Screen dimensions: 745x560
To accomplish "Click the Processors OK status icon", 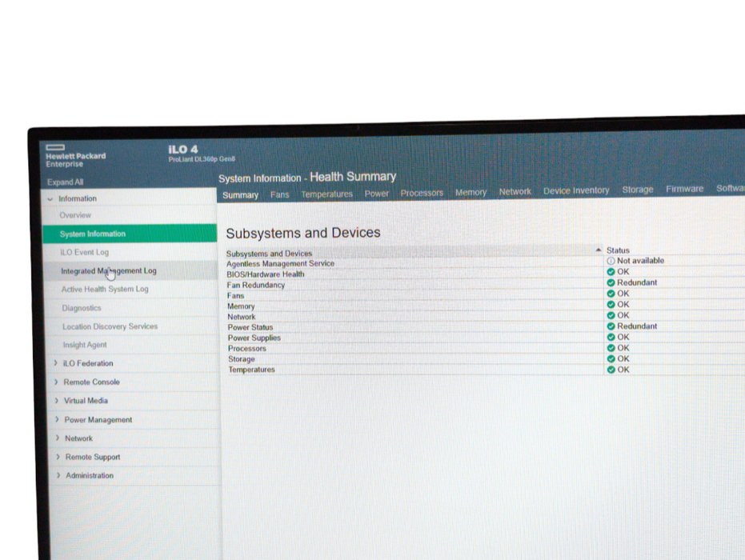I will click(x=611, y=348).
